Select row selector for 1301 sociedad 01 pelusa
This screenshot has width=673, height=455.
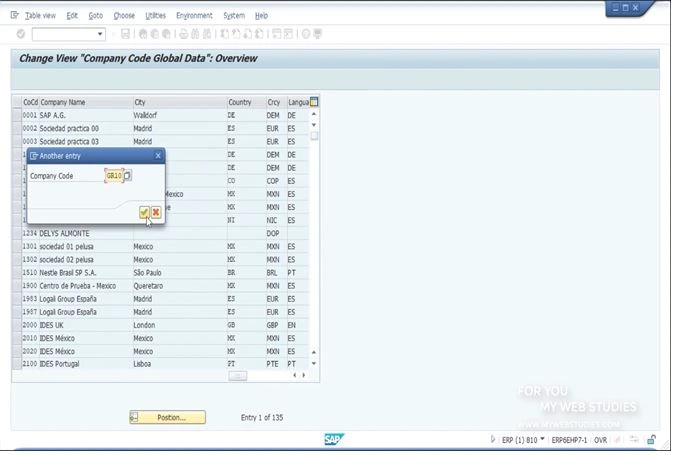[x=17, y=246]
